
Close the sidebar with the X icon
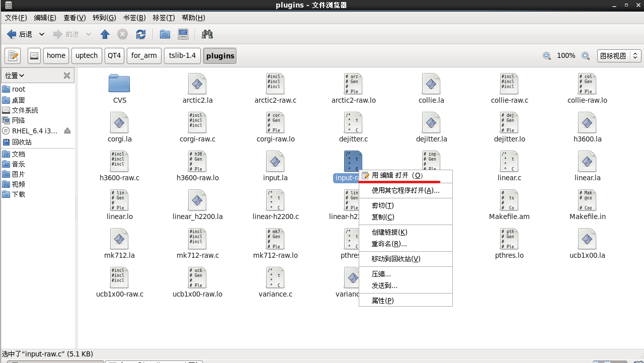[66, 76]
